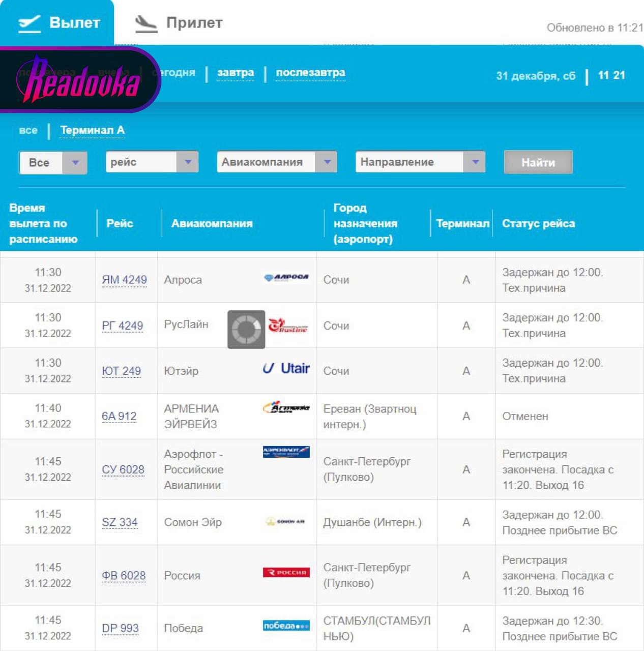Click the Авиакомпания column header
Image resolution: width=644 pixels, height=651 pixels.
[x=212, y=223]
